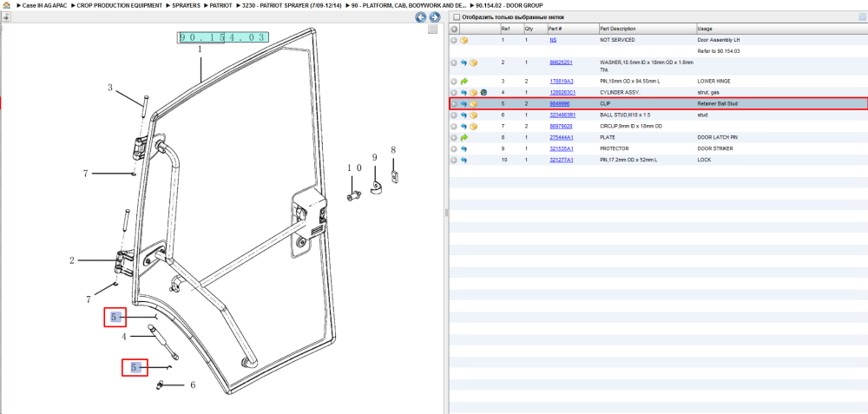
Task: Select the 'CLIP' description cell
Action: tap(605, 103)
